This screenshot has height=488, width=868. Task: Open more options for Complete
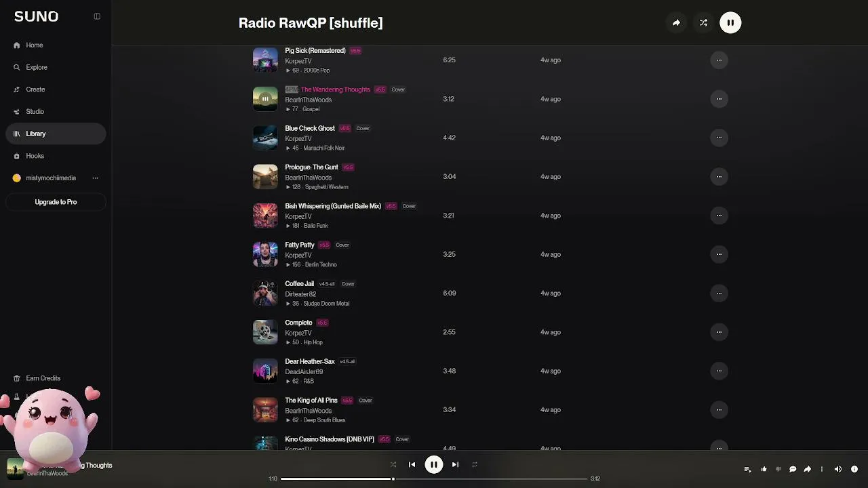click(x=719, y=332)
